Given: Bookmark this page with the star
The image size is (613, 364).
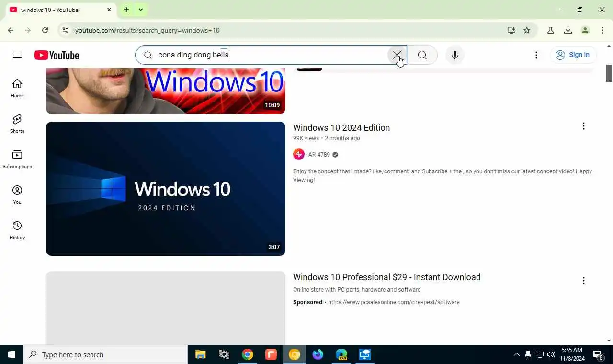Looking at the screenshot, I should [x=527, y=30].
